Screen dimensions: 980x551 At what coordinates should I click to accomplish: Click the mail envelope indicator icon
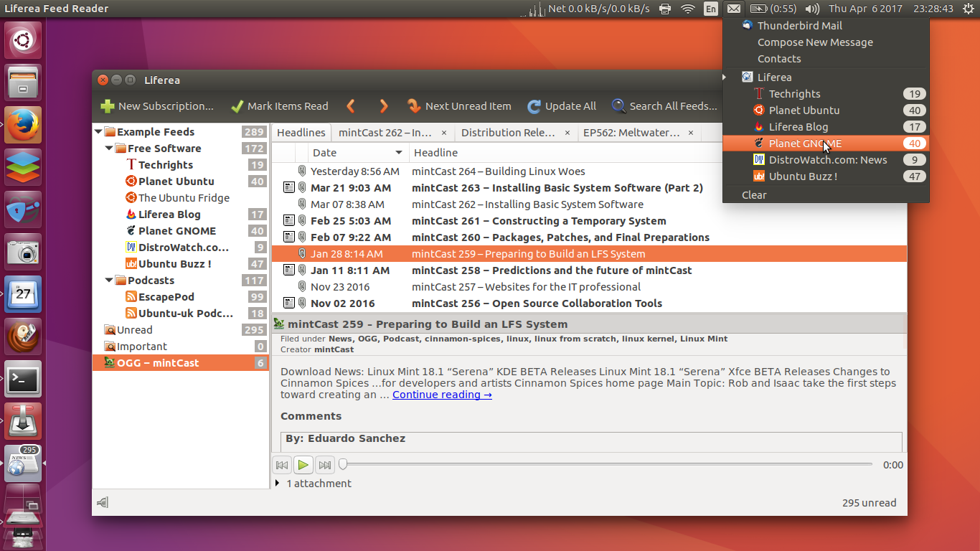[733, 9]
